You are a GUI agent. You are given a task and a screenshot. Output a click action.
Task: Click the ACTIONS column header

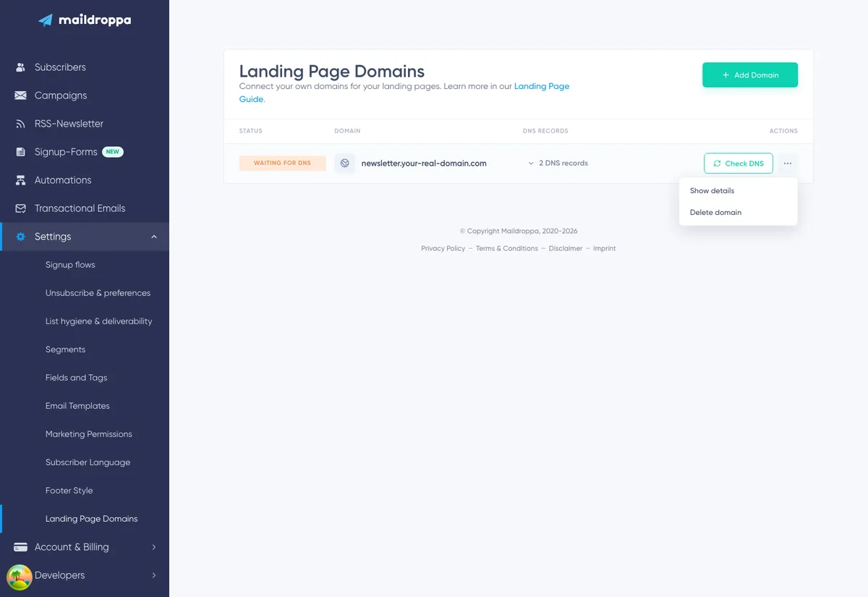click(783, 131)
